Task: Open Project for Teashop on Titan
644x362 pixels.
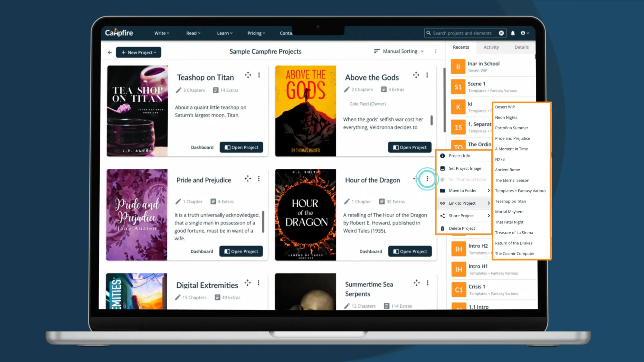Action: [x=241, y=147]
